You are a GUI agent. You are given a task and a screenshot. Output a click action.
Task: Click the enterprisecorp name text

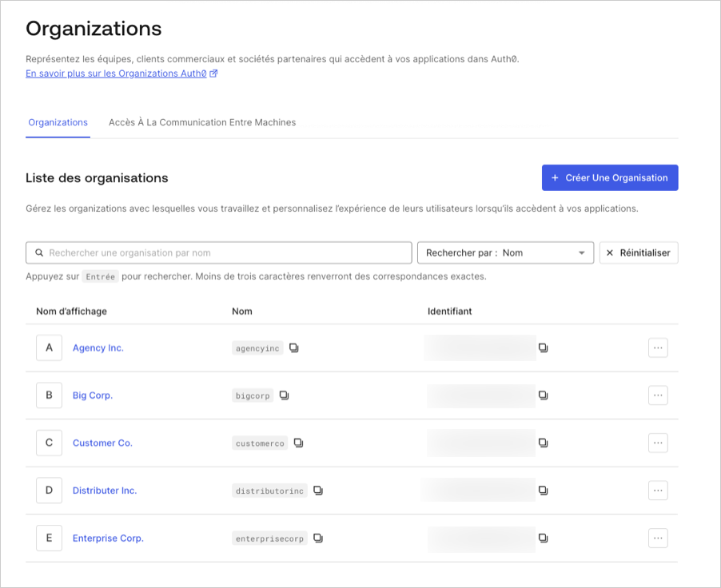coord(269,538)
